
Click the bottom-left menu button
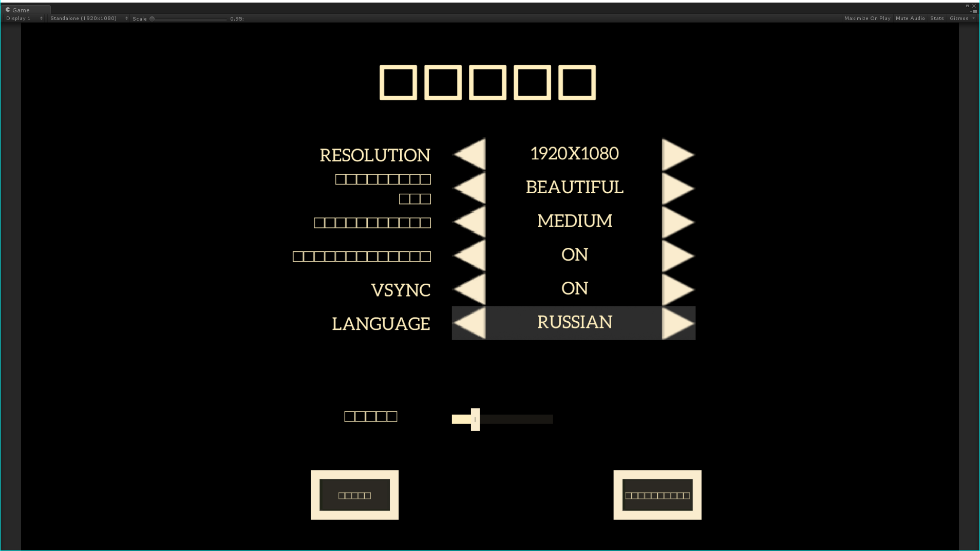354,495
